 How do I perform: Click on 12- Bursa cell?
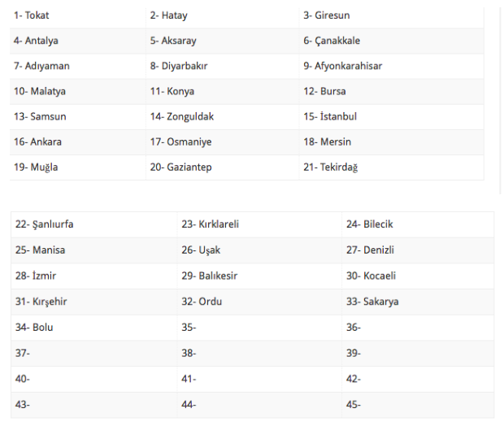(324, 91)
